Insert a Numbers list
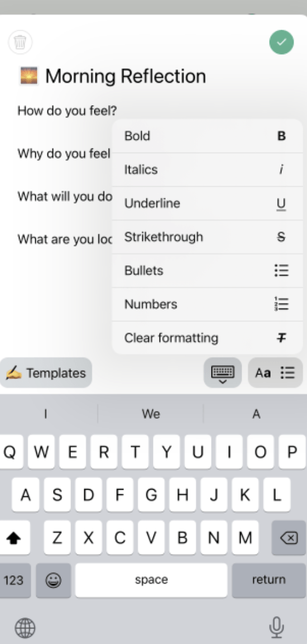The image size is (307, 644). 207,304
